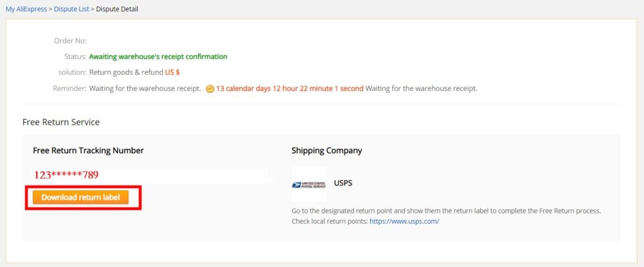Click the countdown clock icon

210,89
